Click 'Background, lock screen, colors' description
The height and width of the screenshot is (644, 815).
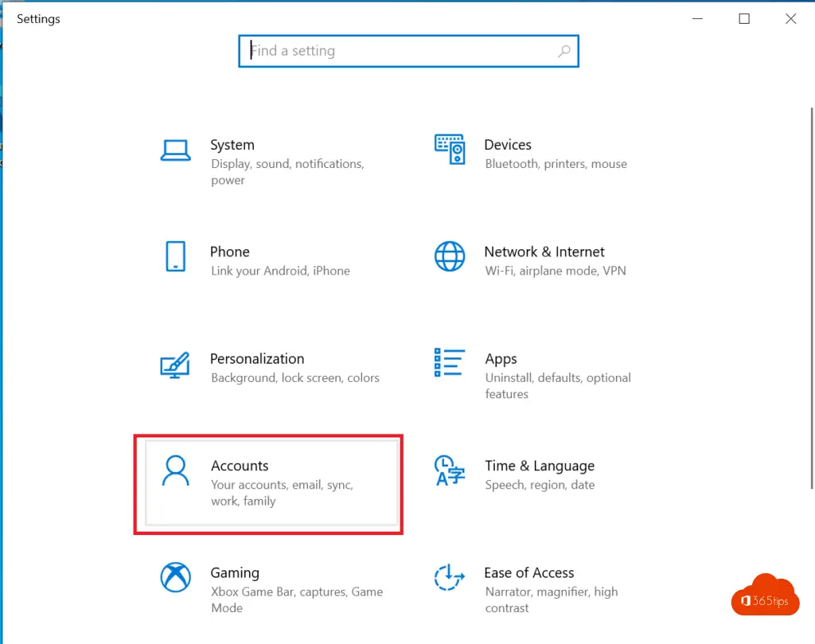tap(295, 378)
